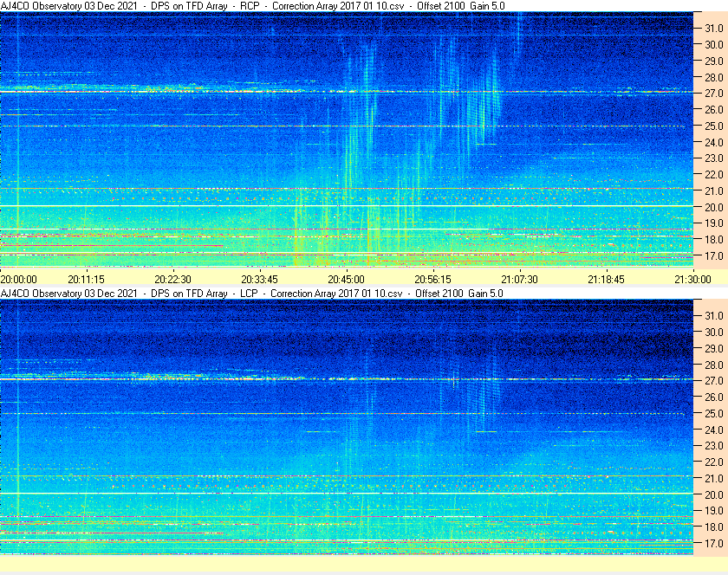Click the 18.0 frequency label on RCP chart
Screen dimensions: 728x575
pyautogui.click(x=714, y=240)
